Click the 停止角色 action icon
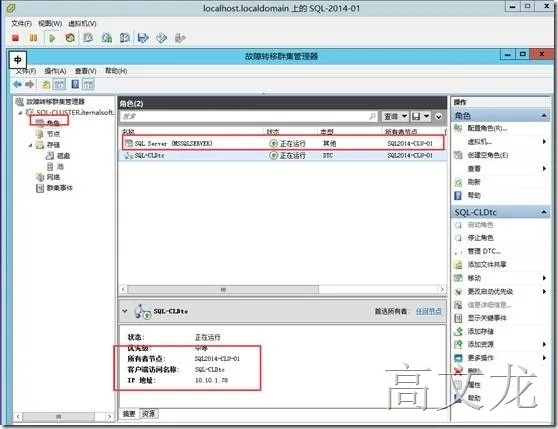Screen dimensions: 558x429 pyautogui.click(x=458, y=238)
